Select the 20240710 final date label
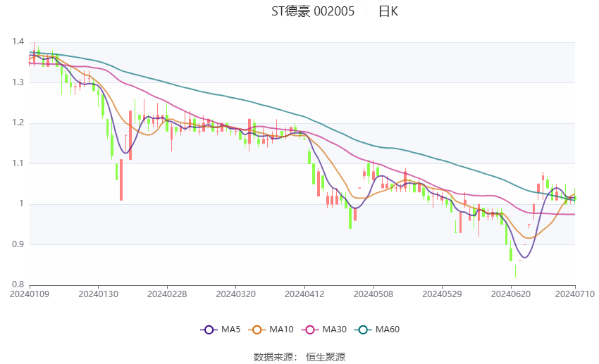The image size is (599, 364). pyautogui.click(x=575, y=294)
